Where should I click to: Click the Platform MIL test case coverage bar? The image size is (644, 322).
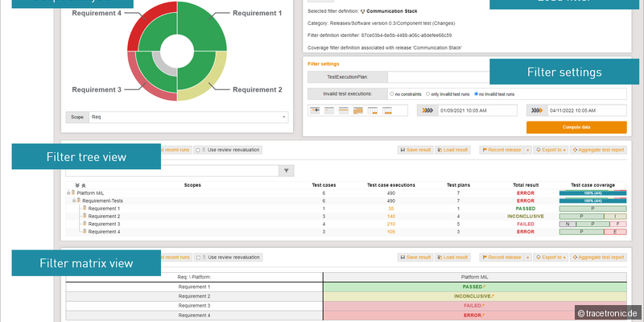pos(592,193)
